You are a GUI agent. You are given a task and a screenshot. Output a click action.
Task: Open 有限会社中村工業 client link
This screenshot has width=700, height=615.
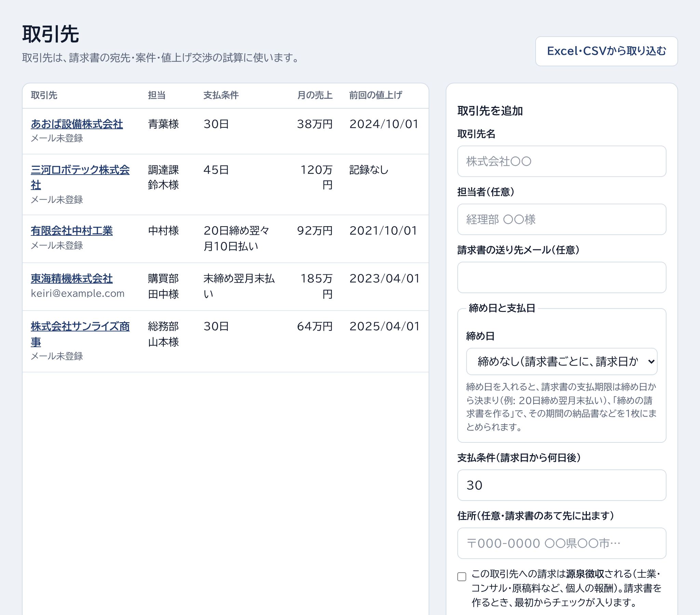tap(71, 230)
